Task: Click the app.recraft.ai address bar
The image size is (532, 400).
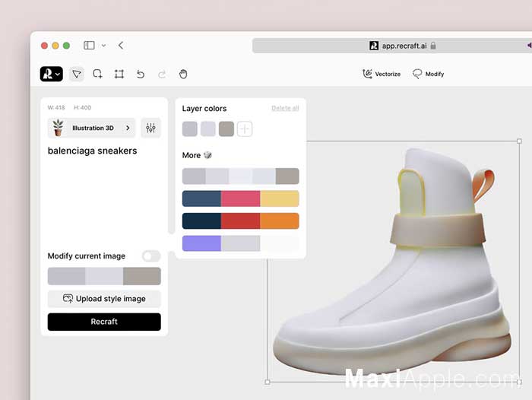Action: tap(392, 46)
